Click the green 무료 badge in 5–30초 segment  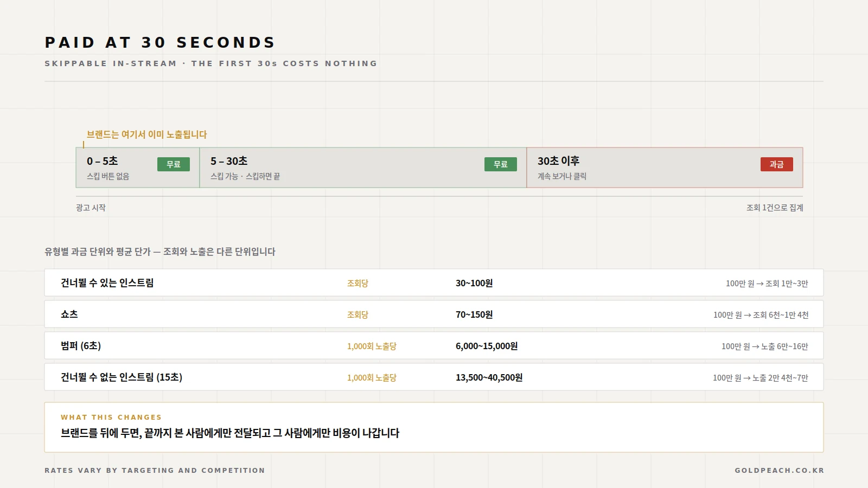(x=501, y=164)
